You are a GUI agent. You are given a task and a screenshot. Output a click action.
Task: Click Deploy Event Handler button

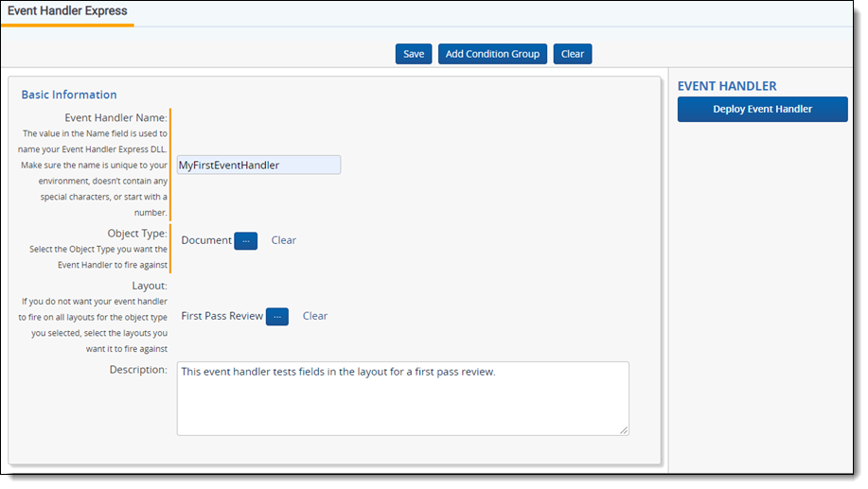[762, 109]
